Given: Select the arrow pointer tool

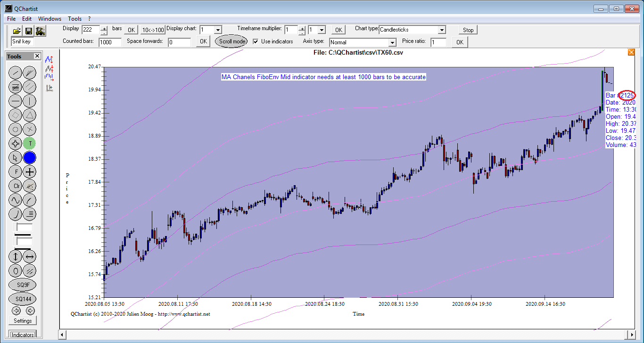Looking at the screenshot, I should [x=16, y=157].
